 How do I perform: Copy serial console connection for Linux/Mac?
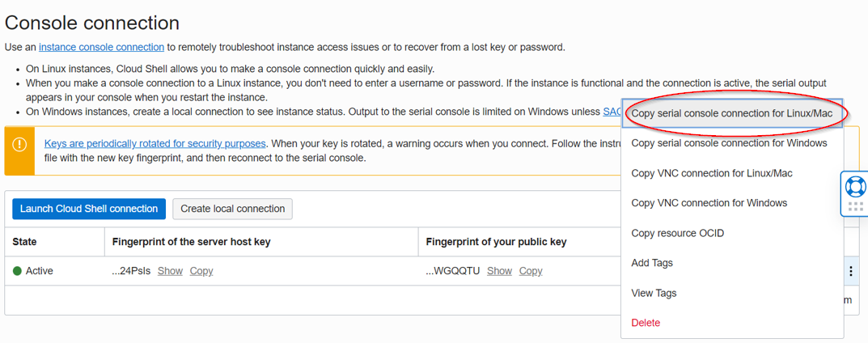pos(731,113)
